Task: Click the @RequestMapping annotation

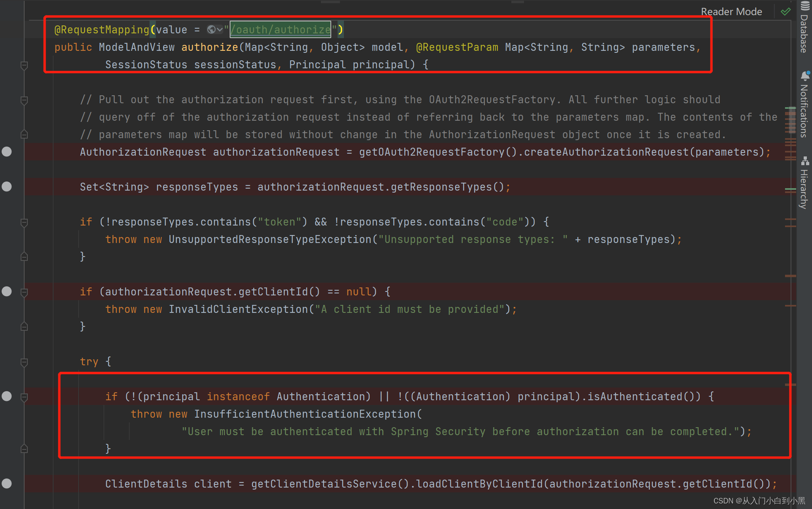Action: pos(102,30)
